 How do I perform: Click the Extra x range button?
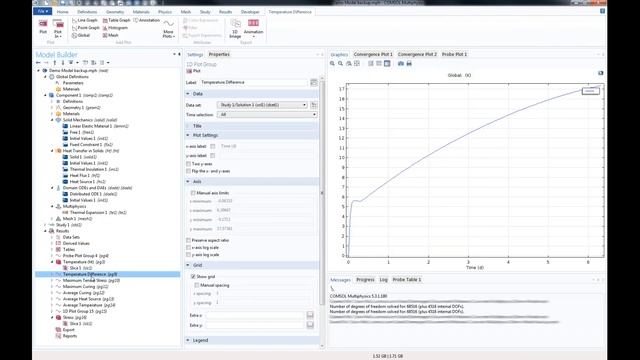pos(310,315)
